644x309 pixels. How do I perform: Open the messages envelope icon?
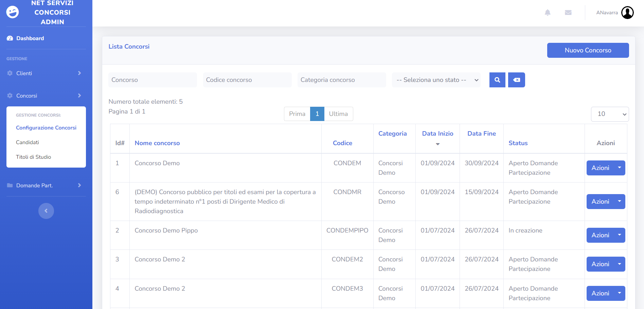point(568,13)
